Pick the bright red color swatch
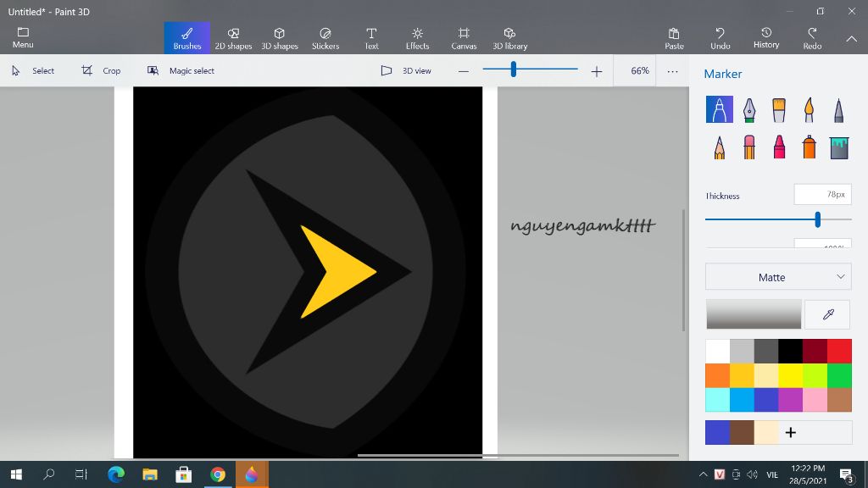The height and width of the screenshot is (488, 868). click(839, 352)
